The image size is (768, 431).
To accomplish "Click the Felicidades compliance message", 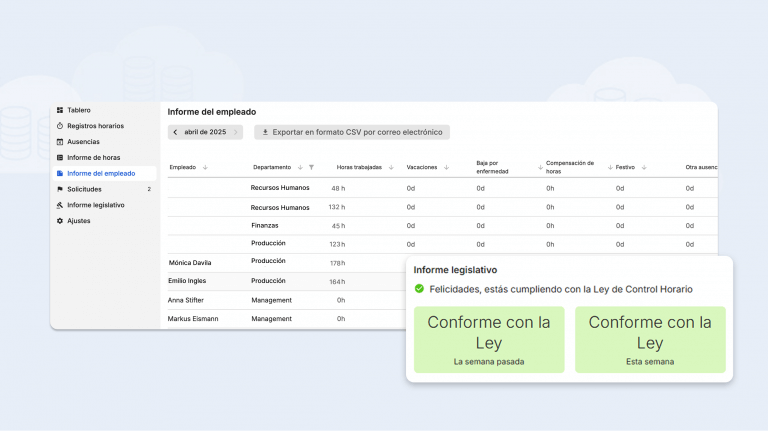I will [x=561, y=289].
